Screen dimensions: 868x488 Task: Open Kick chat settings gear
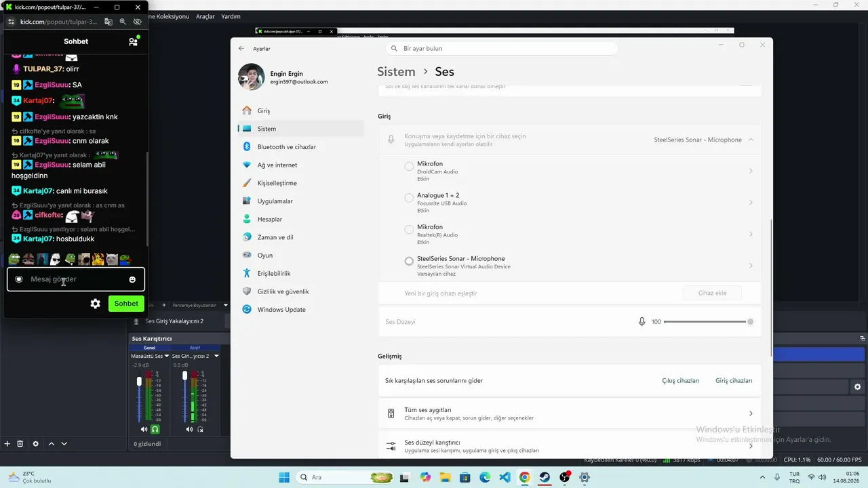click(96, 304)
